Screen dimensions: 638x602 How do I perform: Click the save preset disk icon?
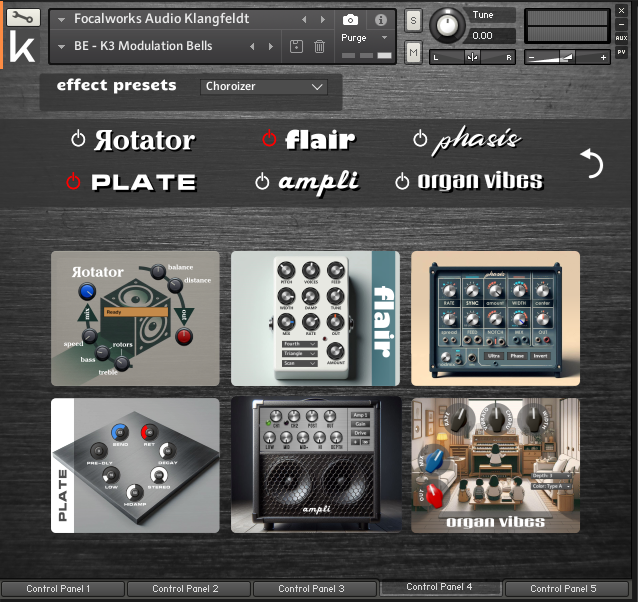pos(296,47)
